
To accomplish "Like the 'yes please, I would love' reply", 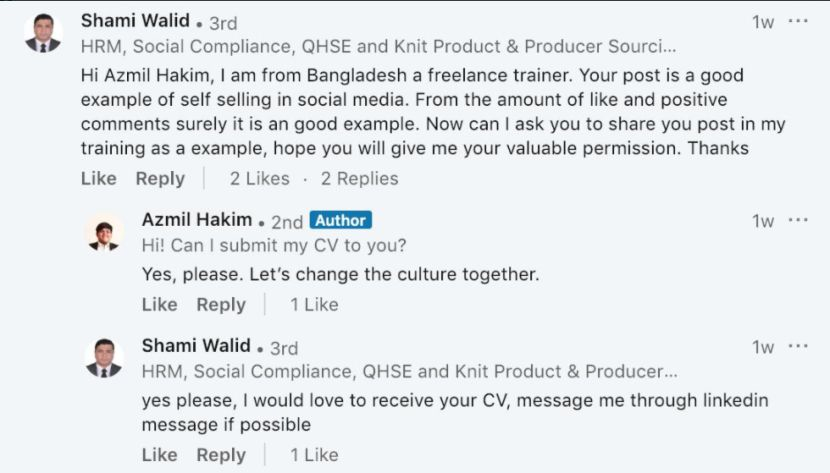I will click(x=159, y=454).
